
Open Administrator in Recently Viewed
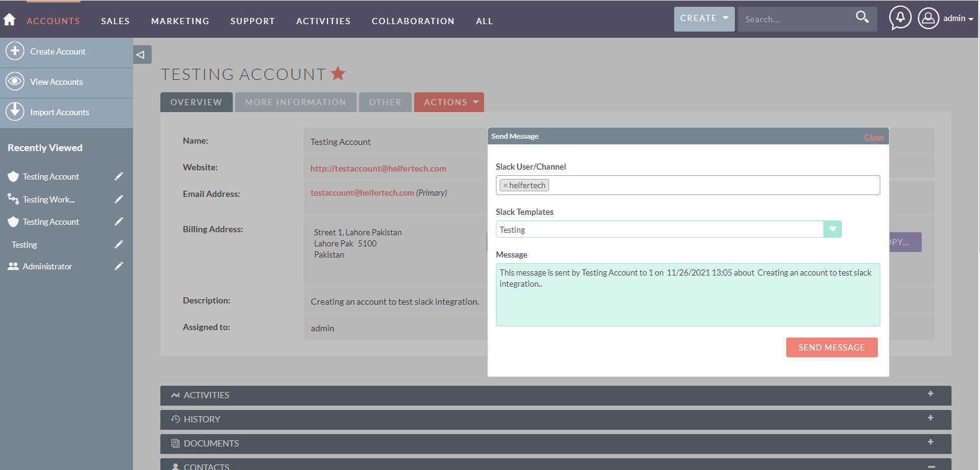pos(47,266)
